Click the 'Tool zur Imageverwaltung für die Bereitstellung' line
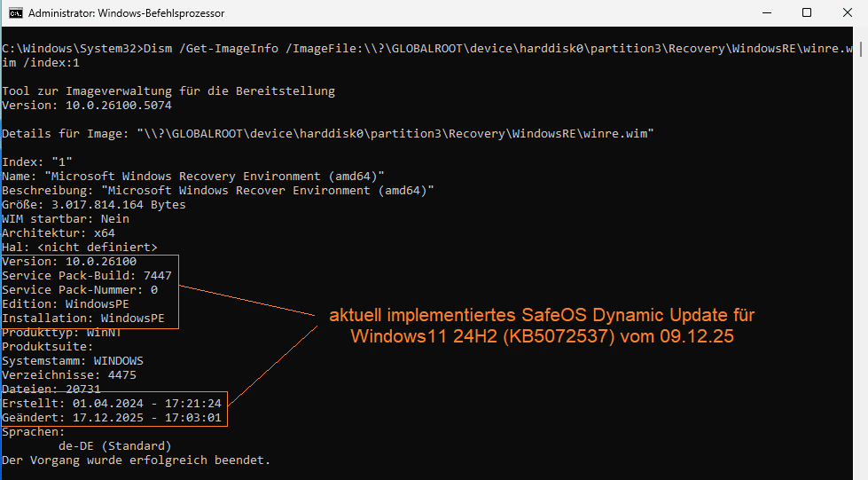 pyautogui.click(x=168, y=90)
